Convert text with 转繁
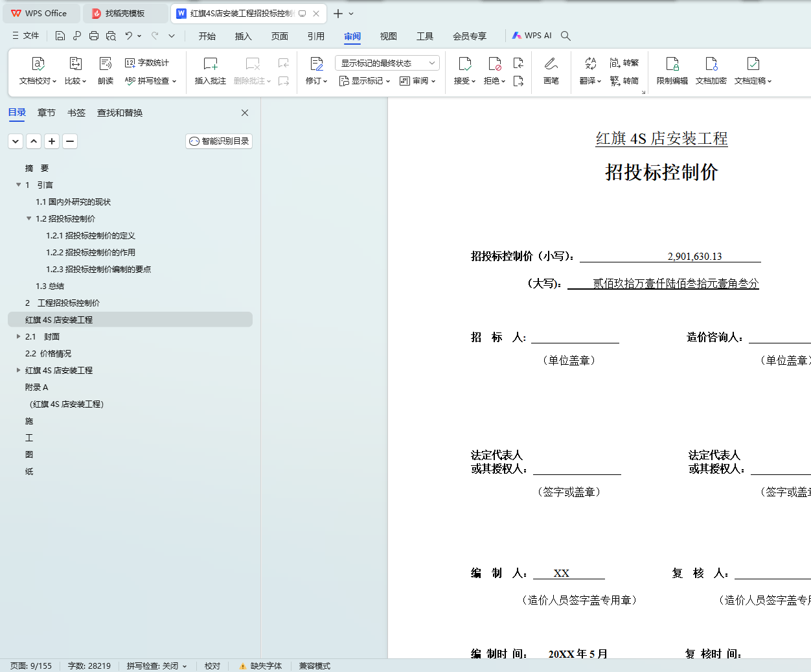 [624, 63]
